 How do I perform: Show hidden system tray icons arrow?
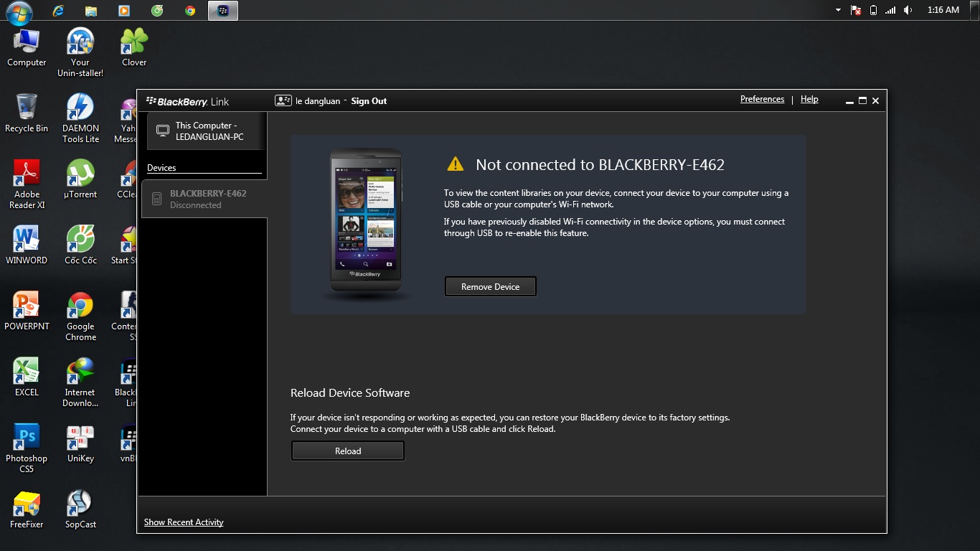(838, 11)
